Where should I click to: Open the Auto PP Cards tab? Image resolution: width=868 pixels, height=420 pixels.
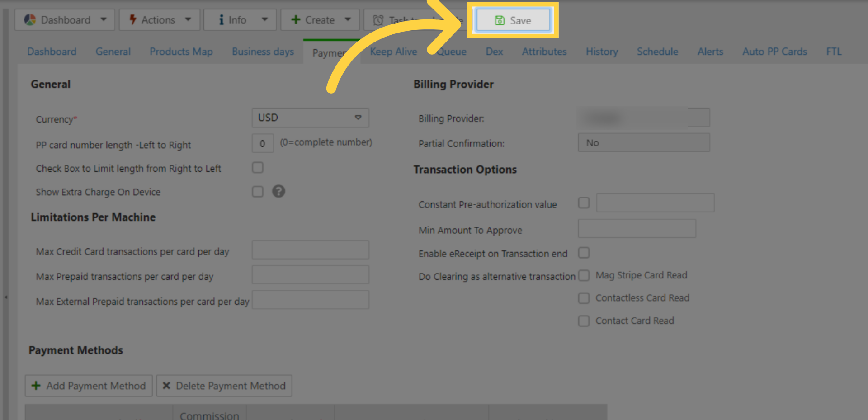774,52
